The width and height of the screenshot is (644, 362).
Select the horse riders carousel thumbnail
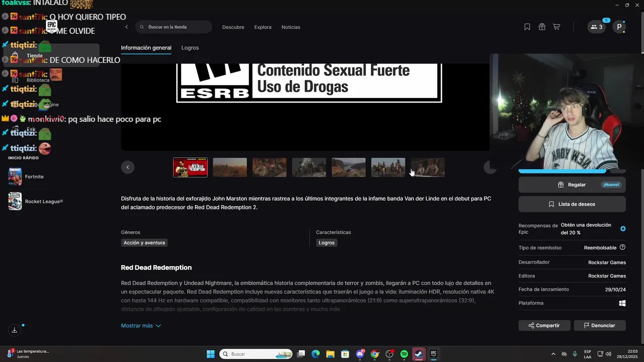pos(388,167)
